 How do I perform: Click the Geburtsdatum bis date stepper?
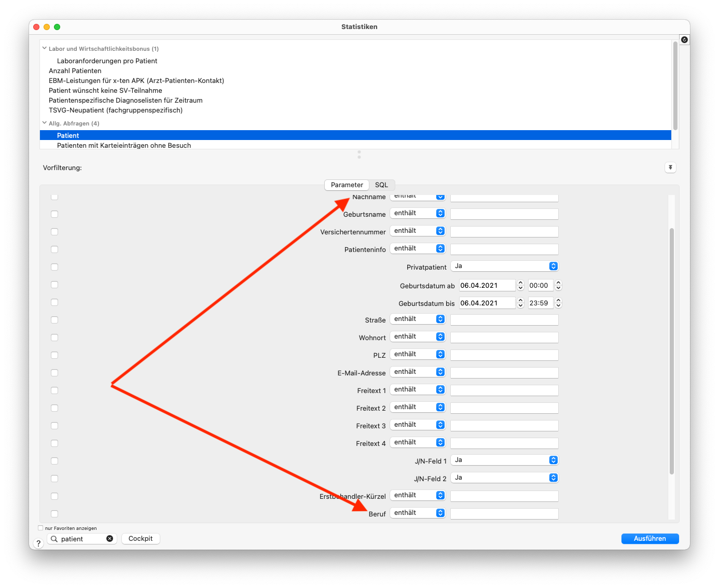(x=521, y=303)
